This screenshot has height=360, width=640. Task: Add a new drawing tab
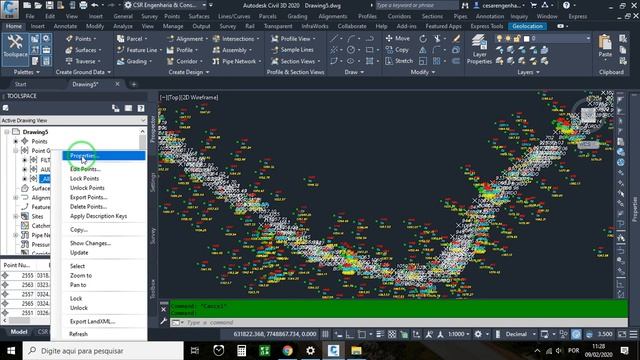pyautogui.click(x=133, y=84)
